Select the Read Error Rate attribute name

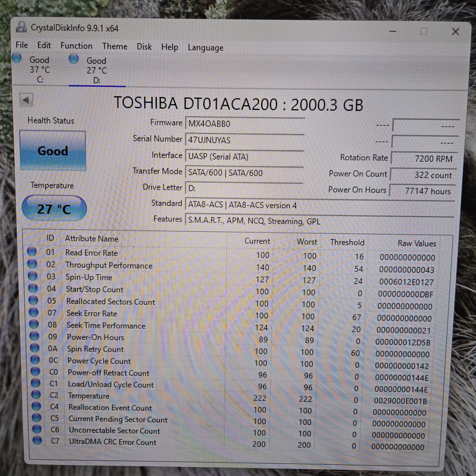coord(91,253)
